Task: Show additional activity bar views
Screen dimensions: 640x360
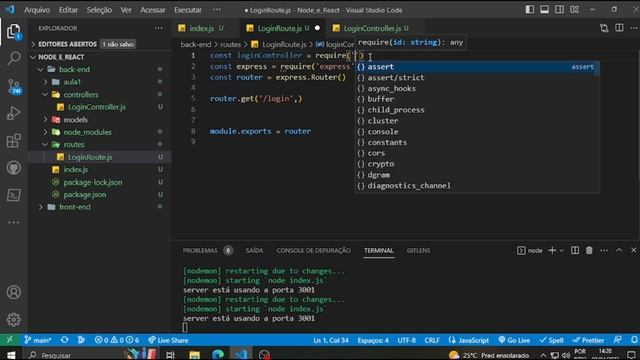Action: [x=13, y=222]
